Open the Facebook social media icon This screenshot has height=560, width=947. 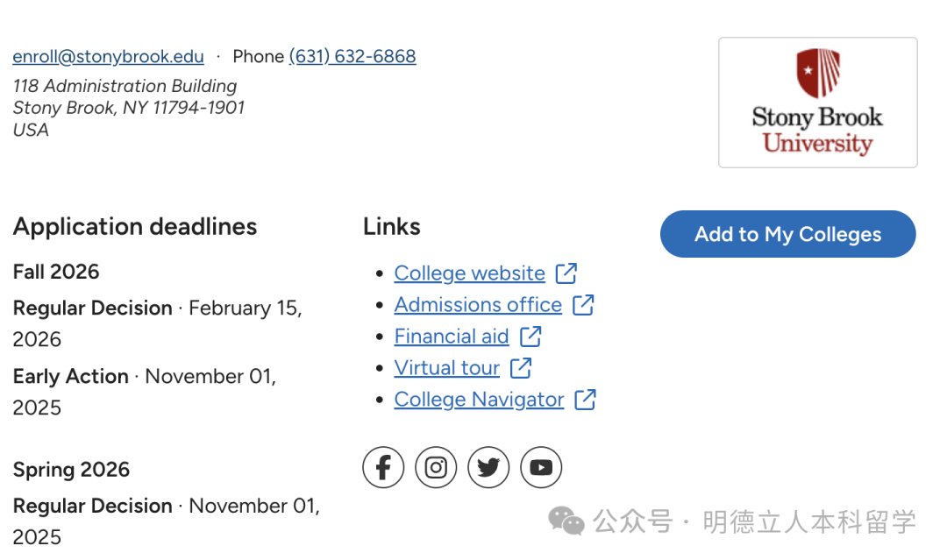click(383, 467)
